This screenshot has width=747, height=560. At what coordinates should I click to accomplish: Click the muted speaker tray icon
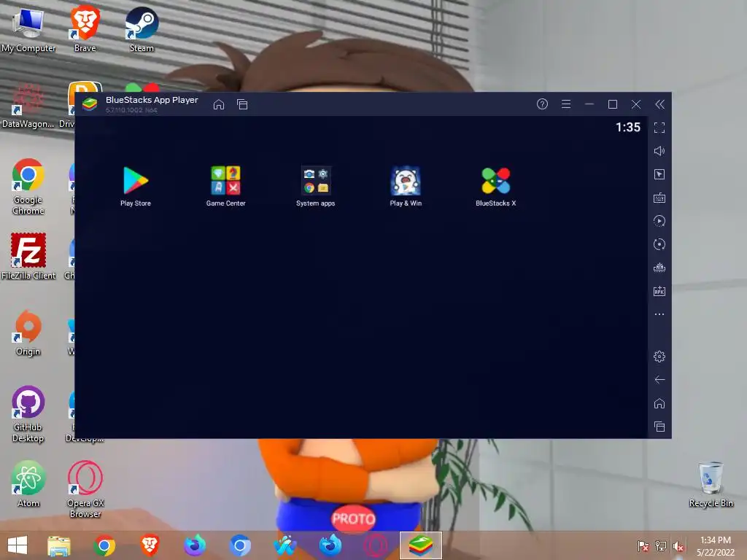pos(678,546)
